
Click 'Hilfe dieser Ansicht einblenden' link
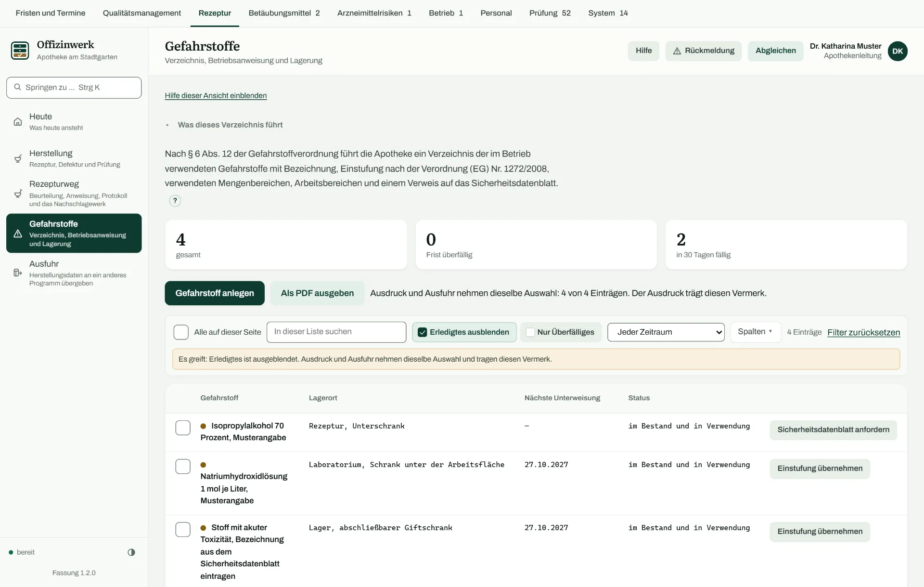[216, 95]
